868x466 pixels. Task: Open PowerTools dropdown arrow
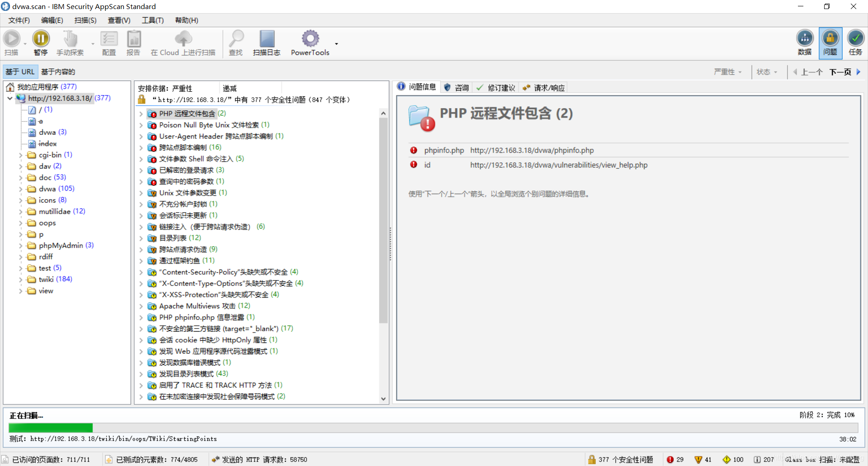tap(336, 44)
